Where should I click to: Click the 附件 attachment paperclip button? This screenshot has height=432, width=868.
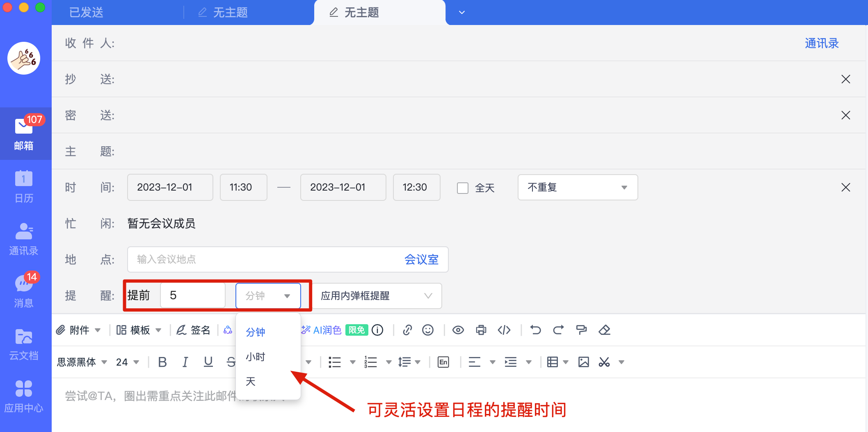click(x=73, y=330)
